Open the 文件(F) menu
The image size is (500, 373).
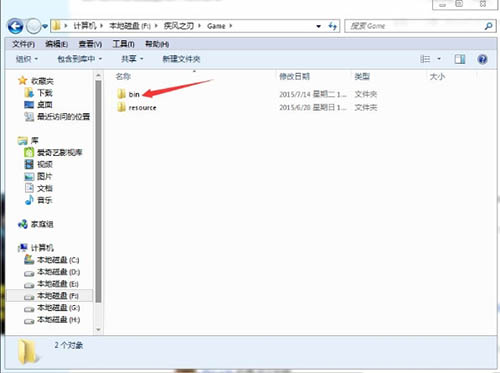click(x=23, y=44)
